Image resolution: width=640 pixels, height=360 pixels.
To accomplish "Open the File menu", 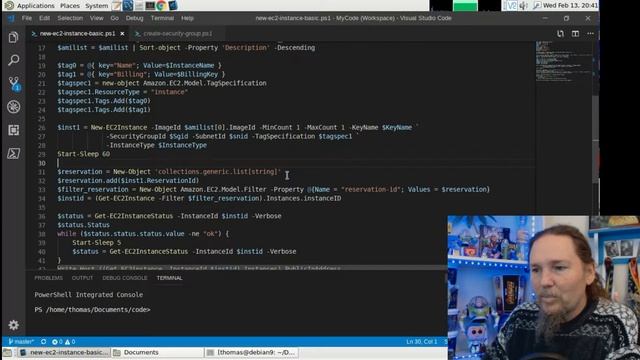I will pos(27,18).
